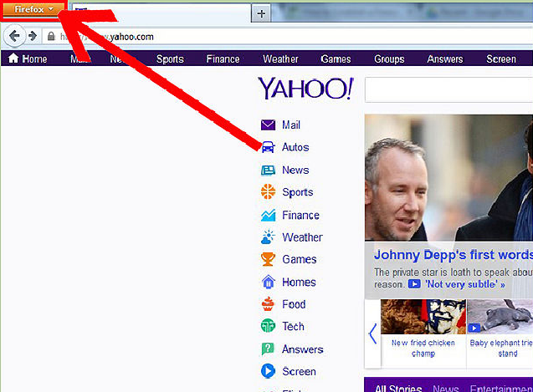The image size is (533, 392).
Task: Open the News link in sidebar
Action: 295,170
